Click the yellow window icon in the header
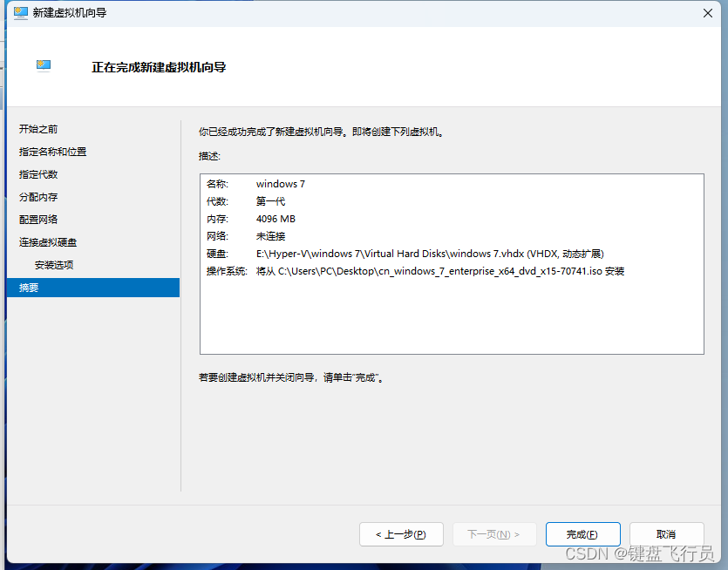728x570 pixels. tap(43, 64)
